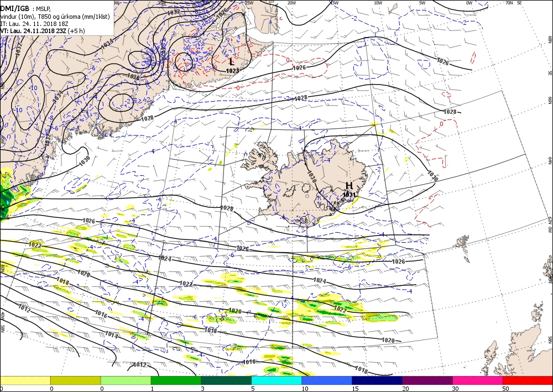This screenshot has height=392, width=553.
Task: Click the pale yellow legend swatch
Action: (x=25, y=380)
